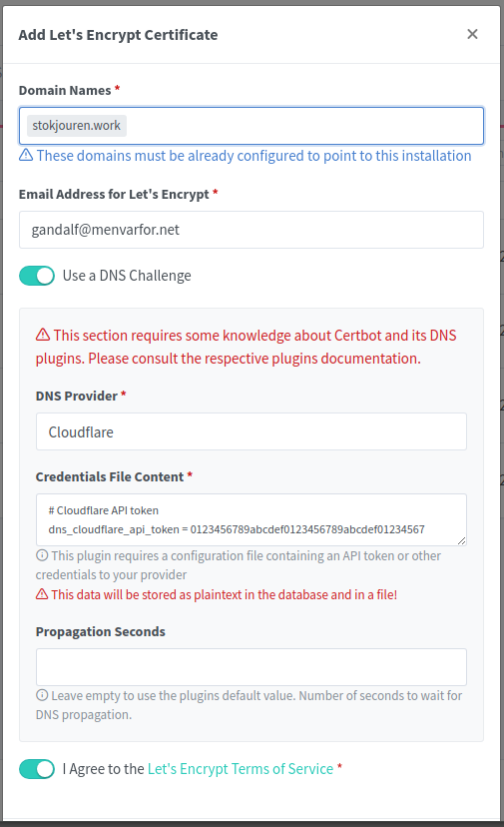The width and height of the screenshot is (504, 827).
Task: Click the Use a DNS Challenge label
Action: pyautogui.click(x=127, y=276)
